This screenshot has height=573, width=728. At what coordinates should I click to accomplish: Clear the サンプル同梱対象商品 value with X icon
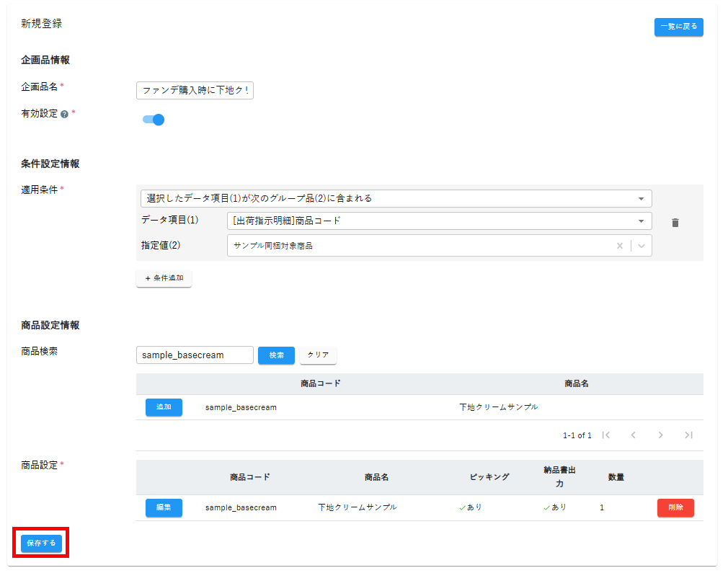(619, 246)
